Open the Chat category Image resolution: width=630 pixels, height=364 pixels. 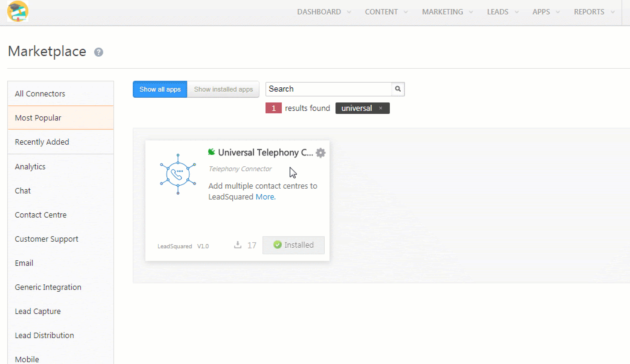click(x=61, y=191)
